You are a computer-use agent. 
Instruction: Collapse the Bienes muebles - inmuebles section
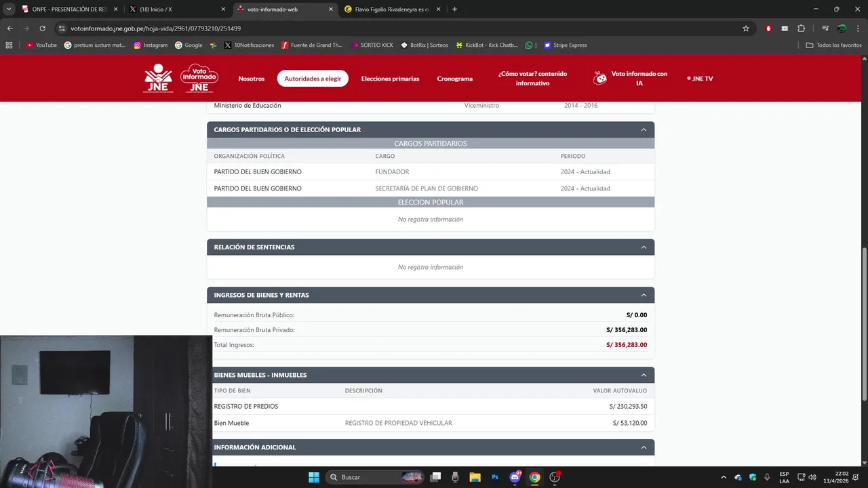644,375
